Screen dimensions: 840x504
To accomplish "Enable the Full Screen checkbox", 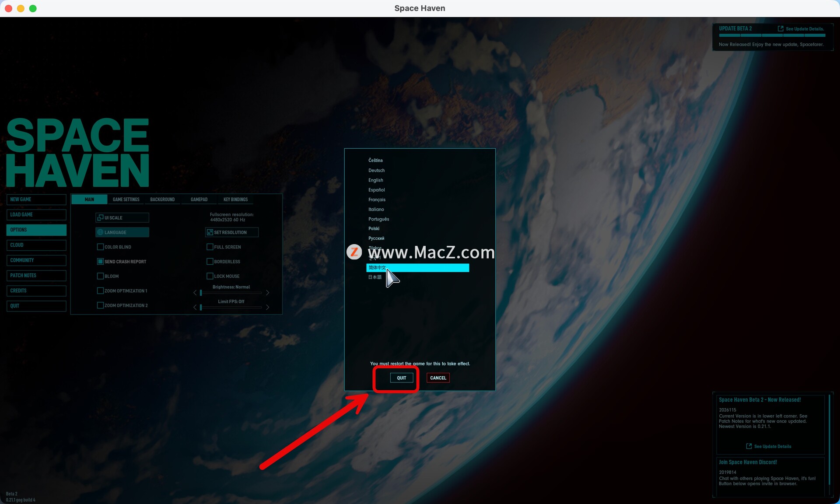I will 210,247.
